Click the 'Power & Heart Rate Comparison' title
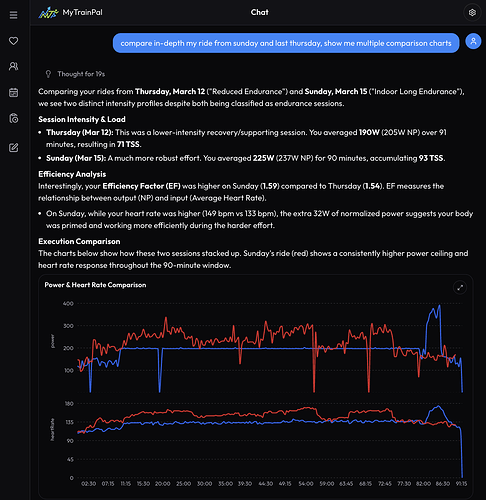Screen dimensions: 486x500 (x=95, y=285)
